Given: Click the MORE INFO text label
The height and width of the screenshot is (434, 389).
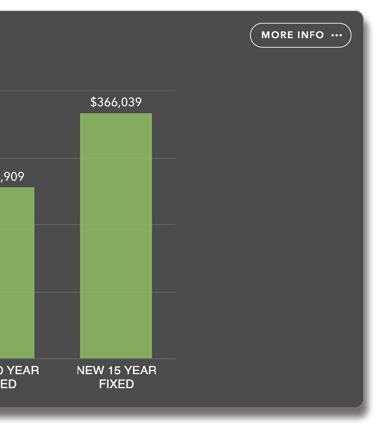Looking at the screenshot, I should pyautogui.click(x=292, y=35).
